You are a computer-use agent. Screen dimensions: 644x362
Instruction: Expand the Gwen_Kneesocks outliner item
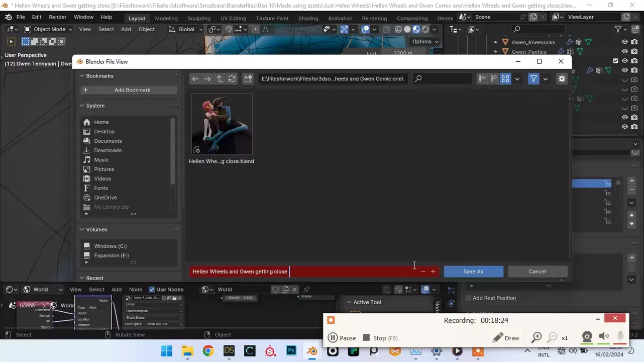tap(496, 42)
